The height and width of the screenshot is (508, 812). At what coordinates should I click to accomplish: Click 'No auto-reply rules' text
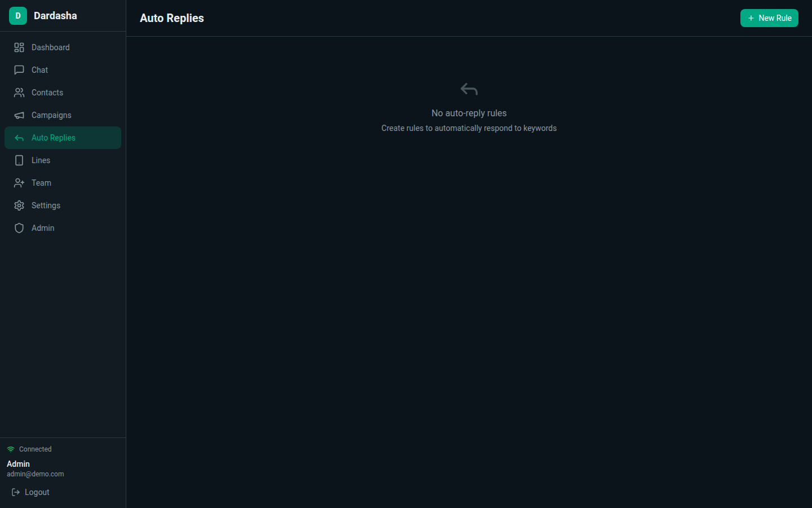pyautogui.click(x=469, y=113)
